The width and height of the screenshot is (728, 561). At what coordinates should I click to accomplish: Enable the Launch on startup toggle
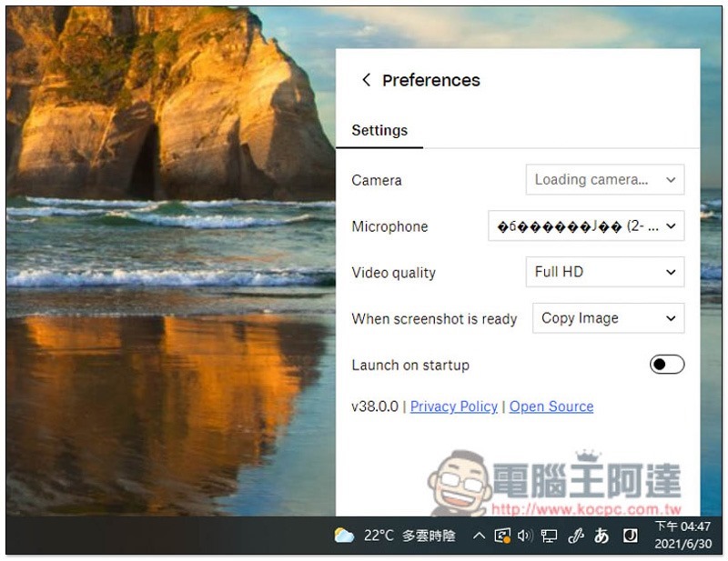pos(666,365)
